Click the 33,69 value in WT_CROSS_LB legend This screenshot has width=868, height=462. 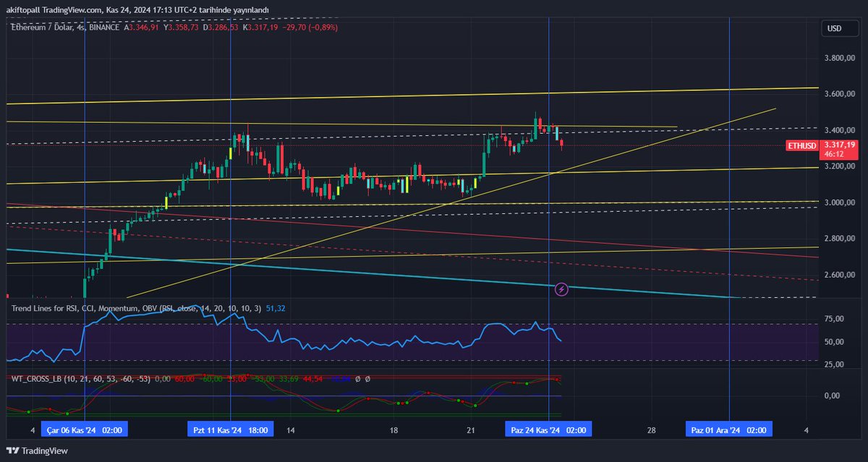(289, 379)
